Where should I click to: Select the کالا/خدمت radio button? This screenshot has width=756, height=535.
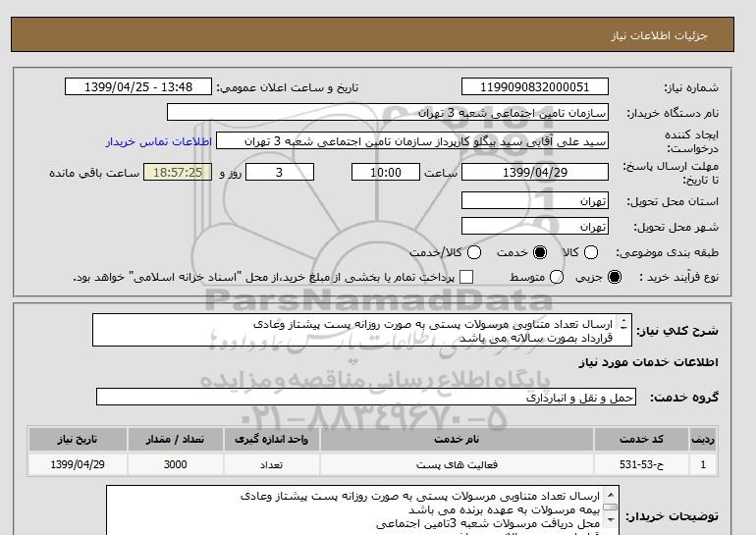click(x=474, y=252)
